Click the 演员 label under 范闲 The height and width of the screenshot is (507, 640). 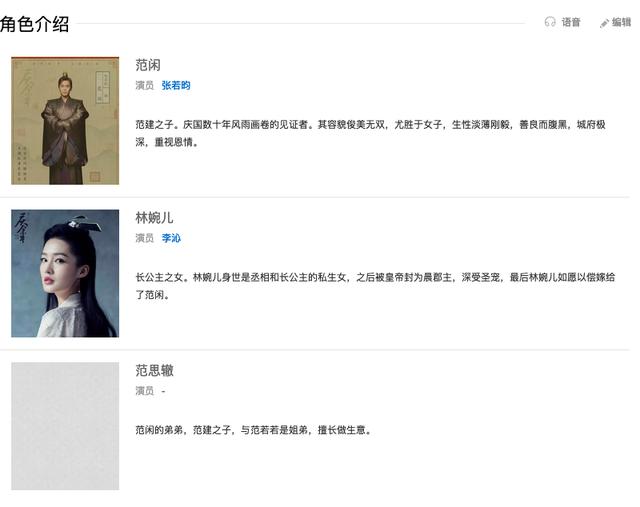pos(144,85)
